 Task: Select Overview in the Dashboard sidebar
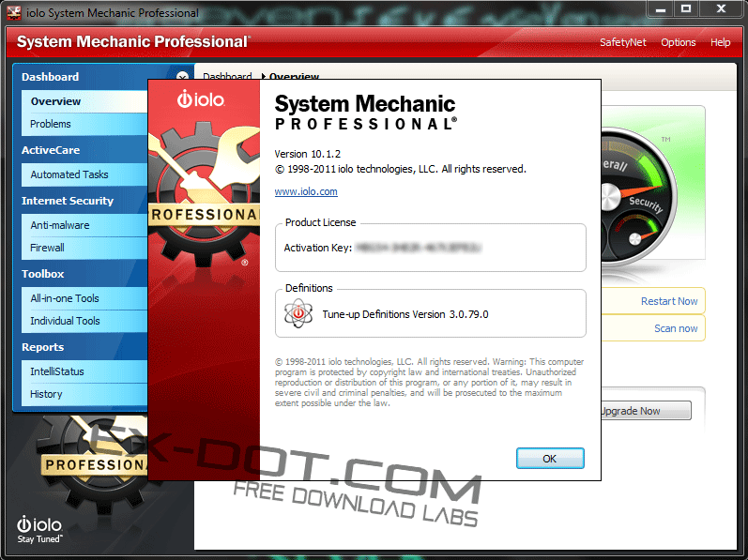coord(84,101)
